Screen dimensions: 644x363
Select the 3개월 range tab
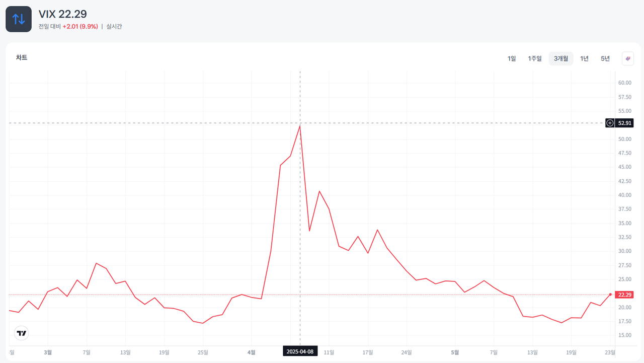coord(561,58)
